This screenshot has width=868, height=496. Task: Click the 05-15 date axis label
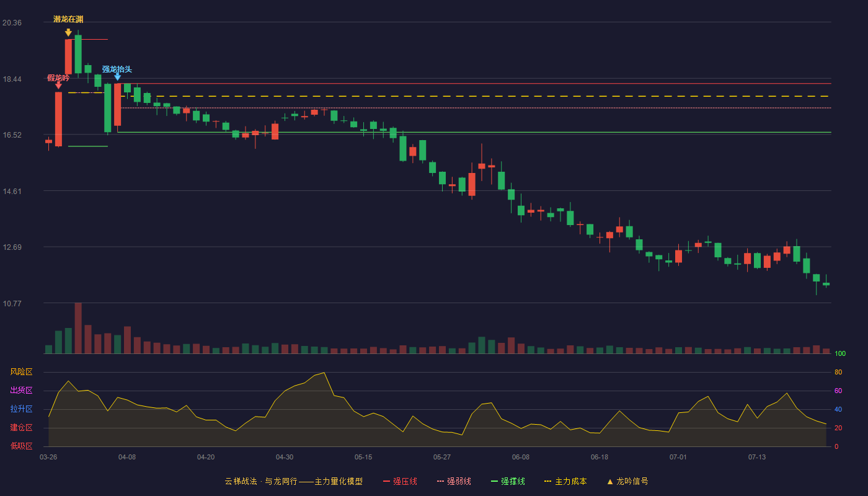pos(363,457)
